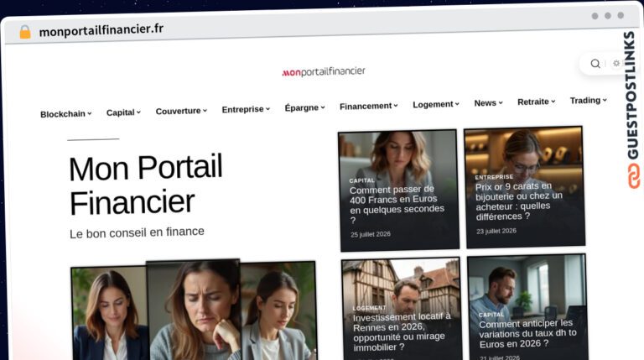Open the Entreprise menu
The height and width of the screenshot is (360, 644).
(246, 109)
